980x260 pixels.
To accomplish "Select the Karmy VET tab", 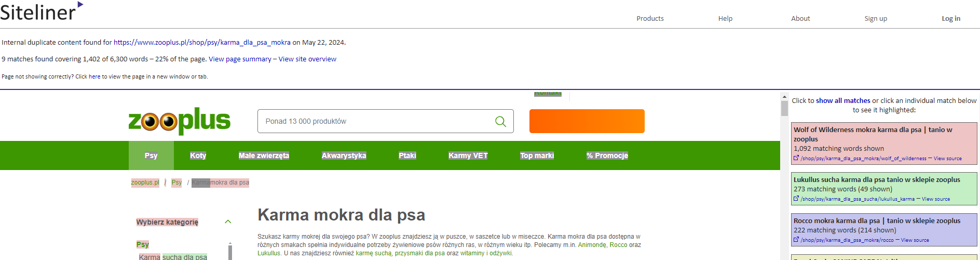I will pos(468,155).
